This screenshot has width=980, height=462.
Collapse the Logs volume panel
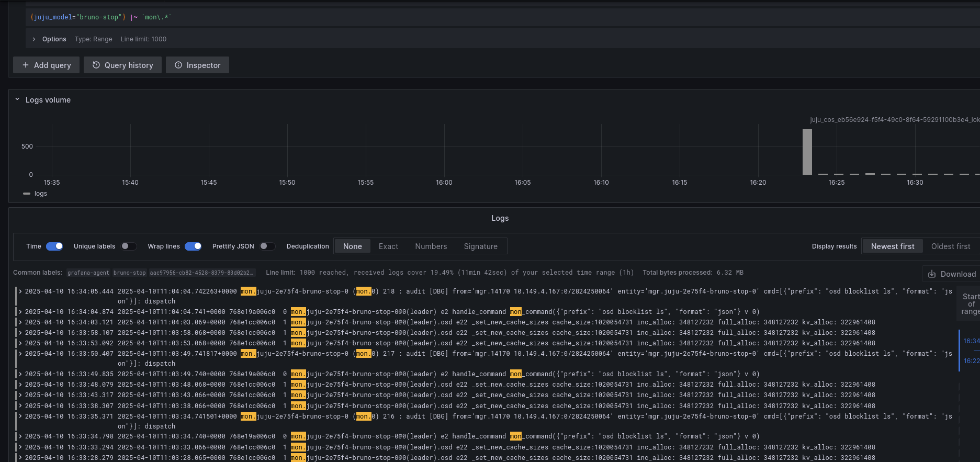coord(17,99)
